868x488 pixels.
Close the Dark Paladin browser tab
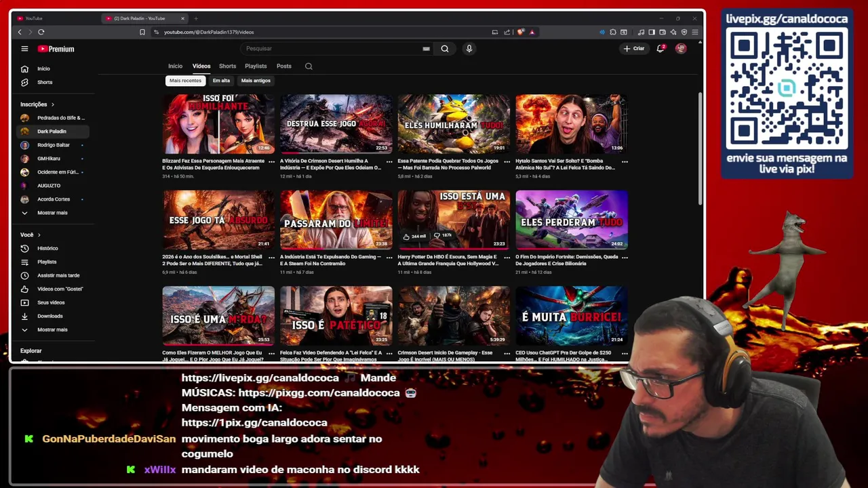[182, 18]
